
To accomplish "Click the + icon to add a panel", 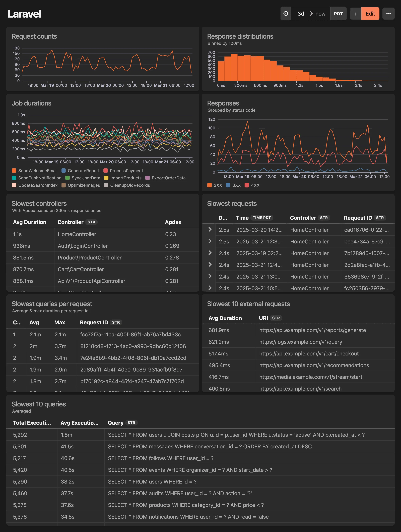I will pos(356,14).
